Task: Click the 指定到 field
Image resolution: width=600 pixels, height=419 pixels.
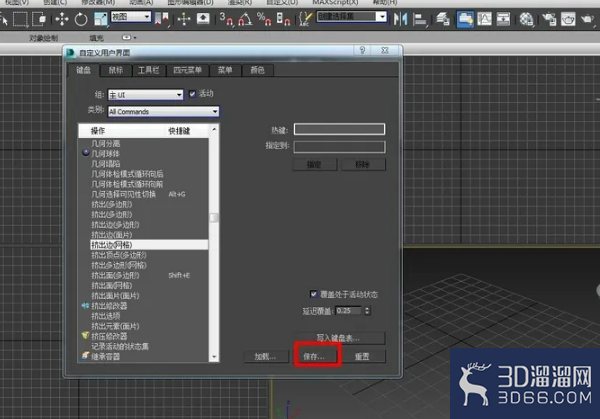Action: [339, 147]
